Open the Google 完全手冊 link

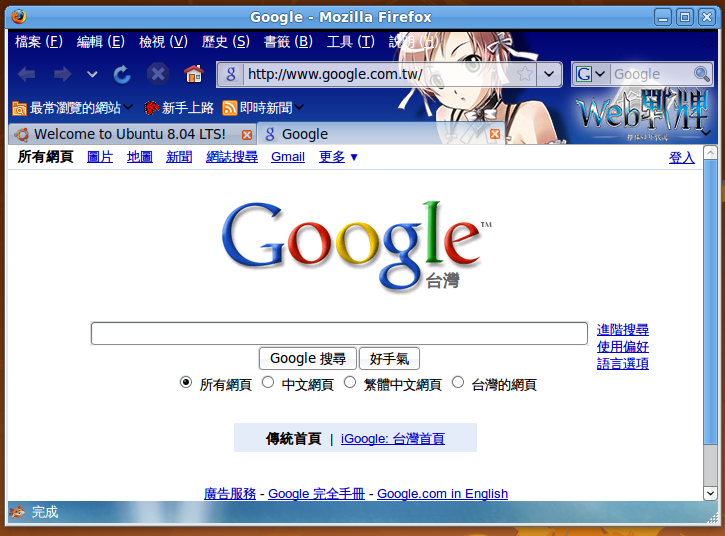pos(316,493)
